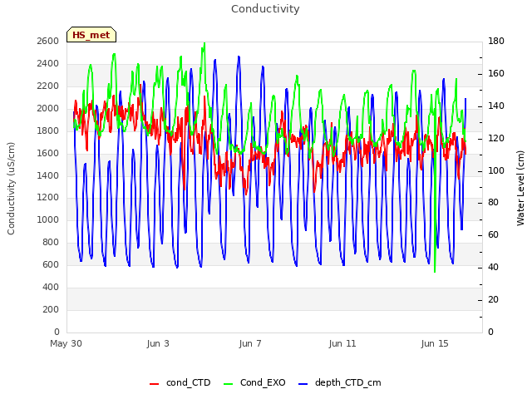Click the Jun 11 date tick label
This screenshot has height=399, width=532.
click(342, 343)
